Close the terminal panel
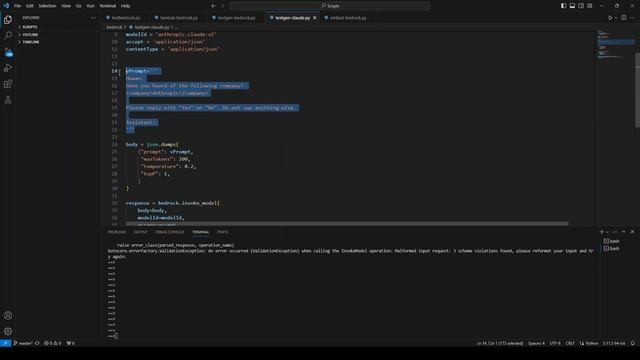The height and width of the screenshot is (360, 640). point(632,232)
